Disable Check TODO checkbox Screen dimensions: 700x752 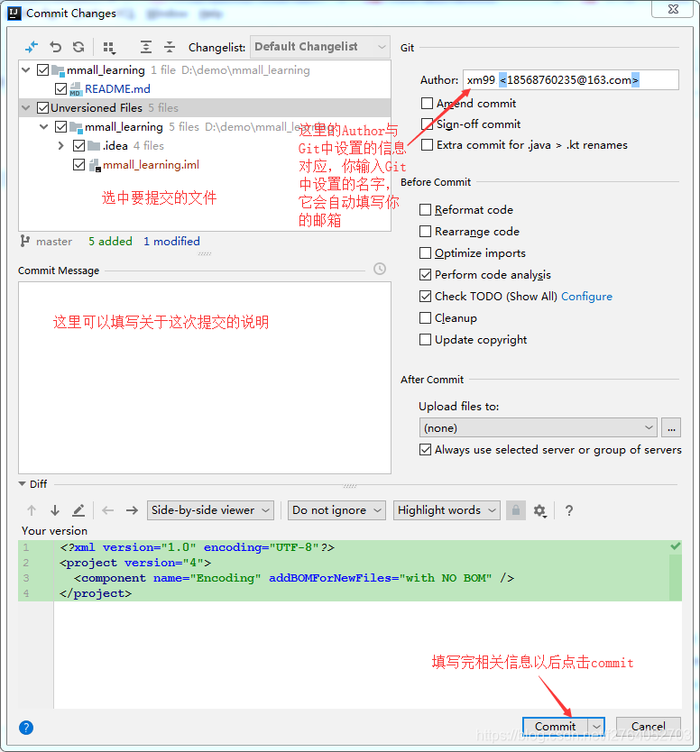[x=425, y=296]
